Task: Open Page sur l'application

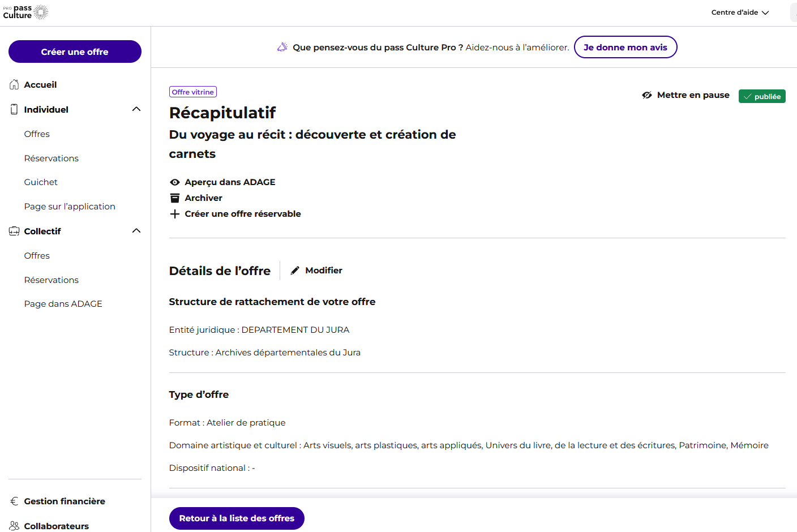Action: click(70, 207)
